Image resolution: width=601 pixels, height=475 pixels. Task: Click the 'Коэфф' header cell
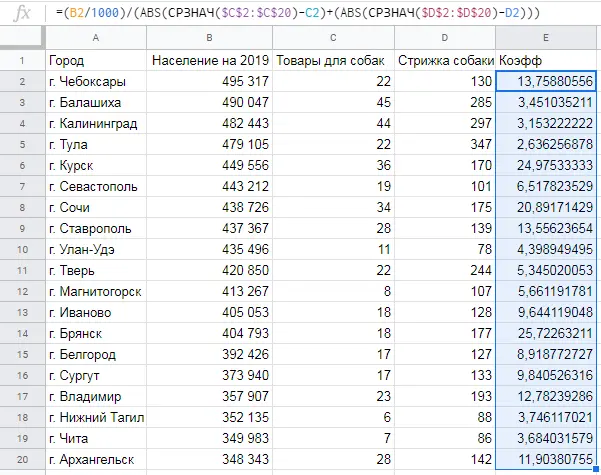coord(546,61)
